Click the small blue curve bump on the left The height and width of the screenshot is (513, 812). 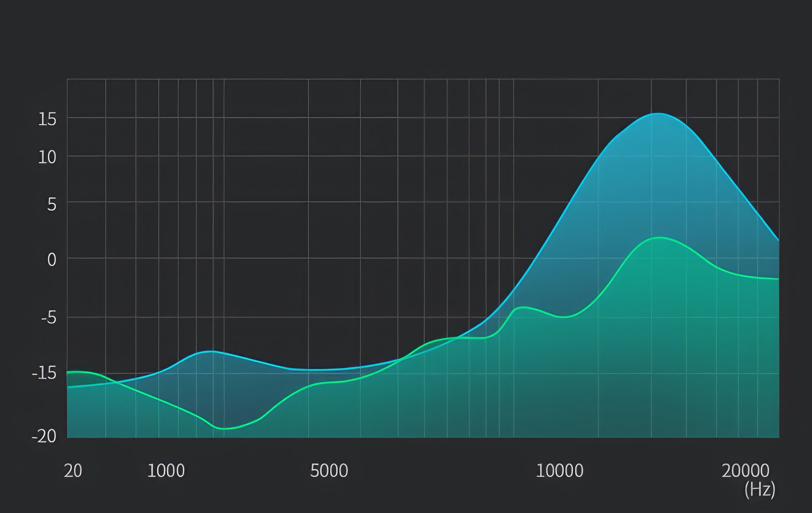211,351
